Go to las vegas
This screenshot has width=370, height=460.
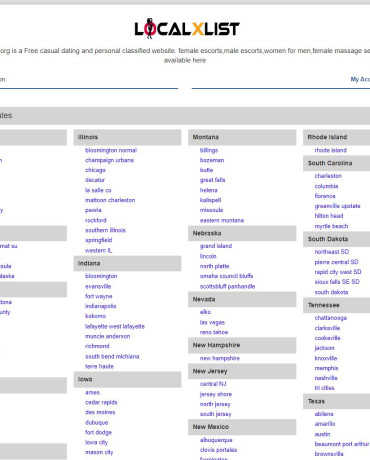click(212, 322)
